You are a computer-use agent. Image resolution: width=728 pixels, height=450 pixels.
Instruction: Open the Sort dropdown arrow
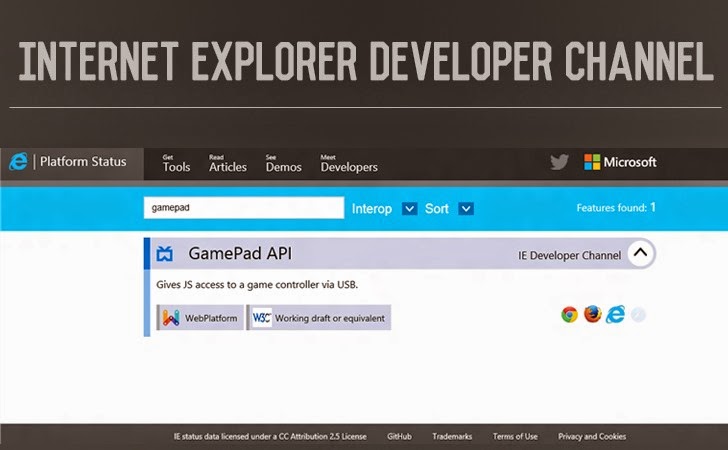click(466, 209)
